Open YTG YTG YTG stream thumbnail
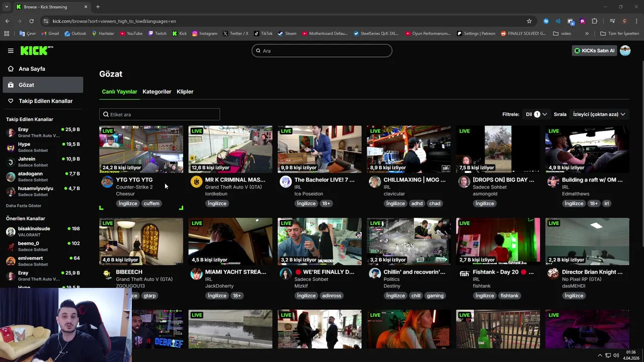Image resolution: width=644 pixels, height=362 pixels. [141, 149]
